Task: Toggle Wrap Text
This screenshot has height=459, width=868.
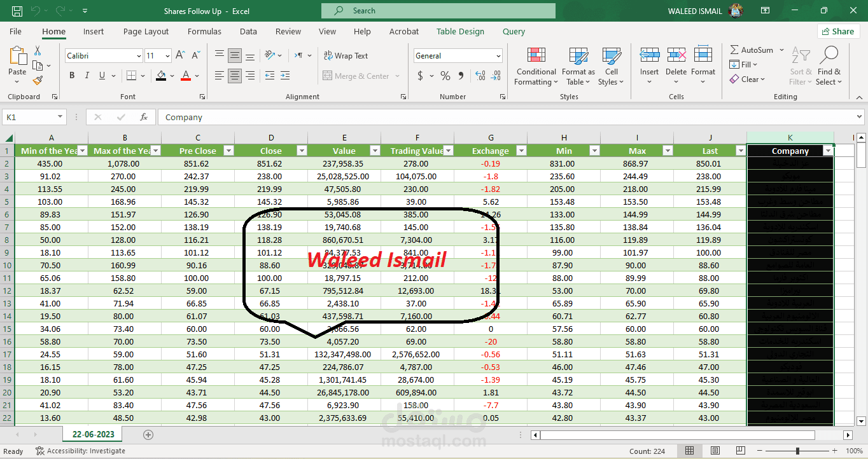Action: 346,56
